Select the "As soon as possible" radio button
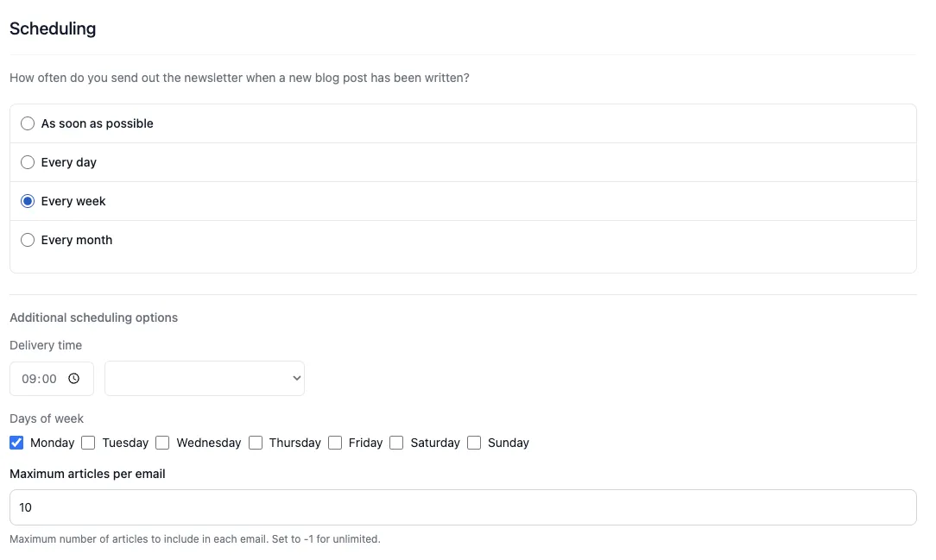This screenshot has width=936, height=560. click(x=28, y=123)
